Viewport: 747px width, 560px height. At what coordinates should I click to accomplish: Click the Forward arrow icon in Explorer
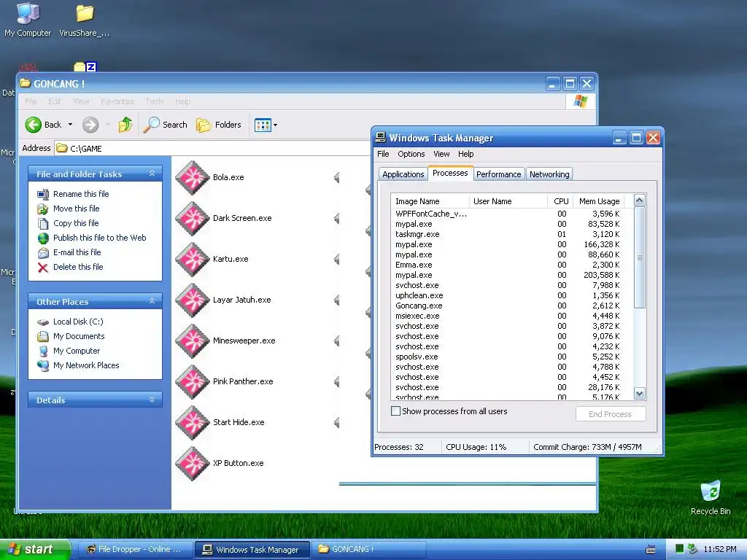coord(90,125)
